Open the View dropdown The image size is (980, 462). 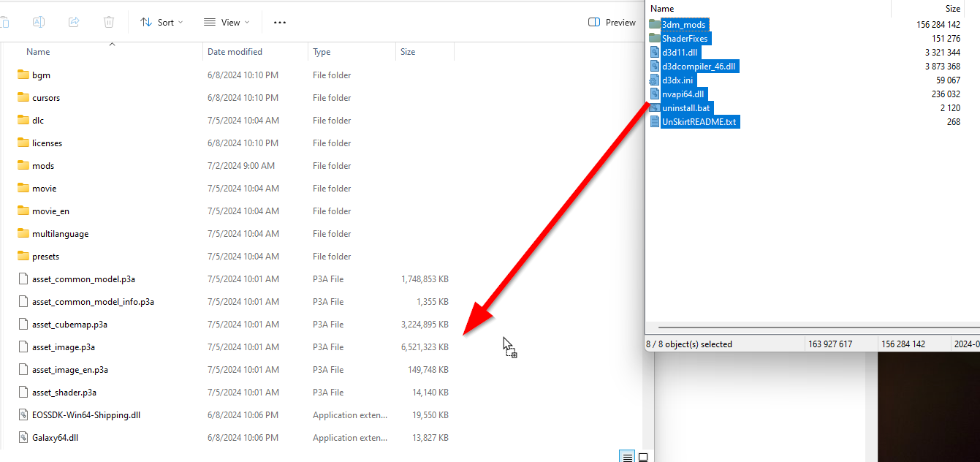[226, 23]
